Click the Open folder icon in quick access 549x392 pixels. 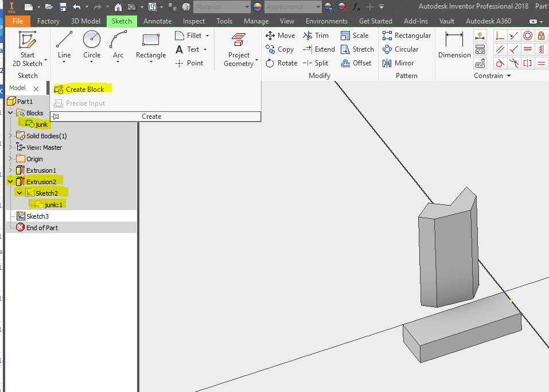(x=49, y=7)
